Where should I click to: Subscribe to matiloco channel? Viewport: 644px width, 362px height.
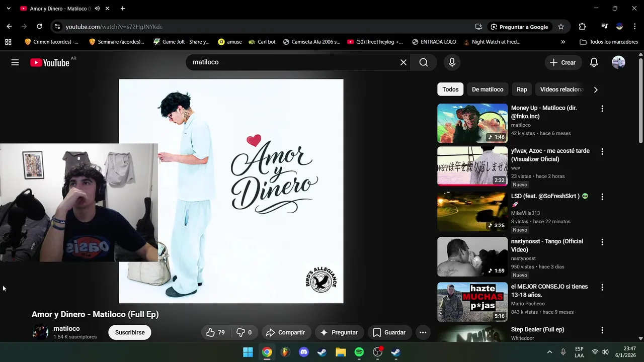click(x=130, y=332)
